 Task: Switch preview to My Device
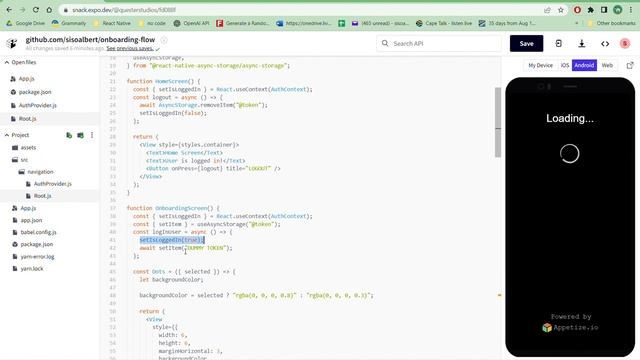click(x=540, y=65)
